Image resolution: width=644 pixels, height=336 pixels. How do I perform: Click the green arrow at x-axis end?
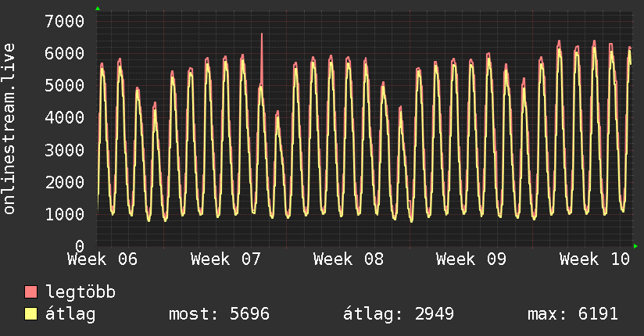pos(635,246)
